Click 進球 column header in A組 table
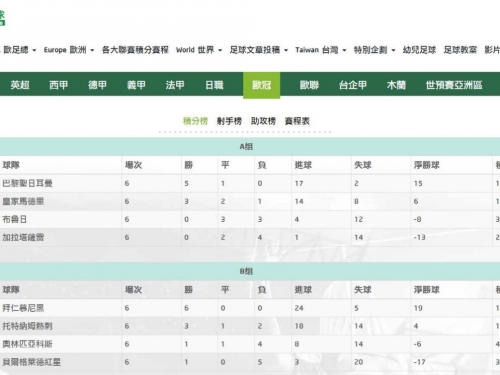 pos(303,165)
